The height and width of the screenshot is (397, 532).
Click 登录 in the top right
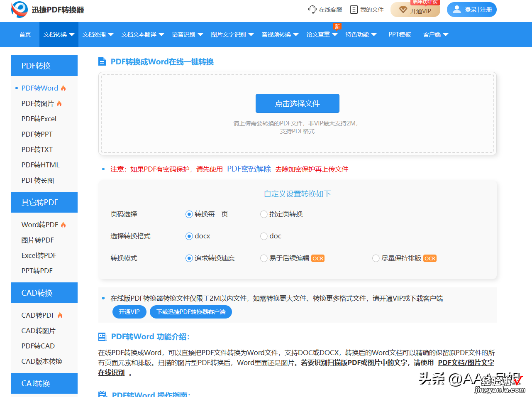click(471, 10)
